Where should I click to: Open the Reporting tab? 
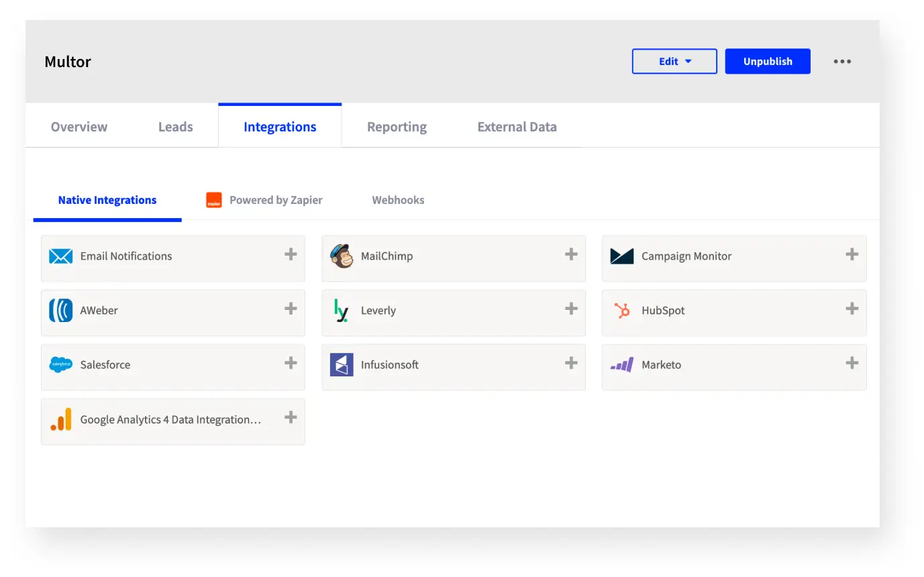[x=397, y=127]
